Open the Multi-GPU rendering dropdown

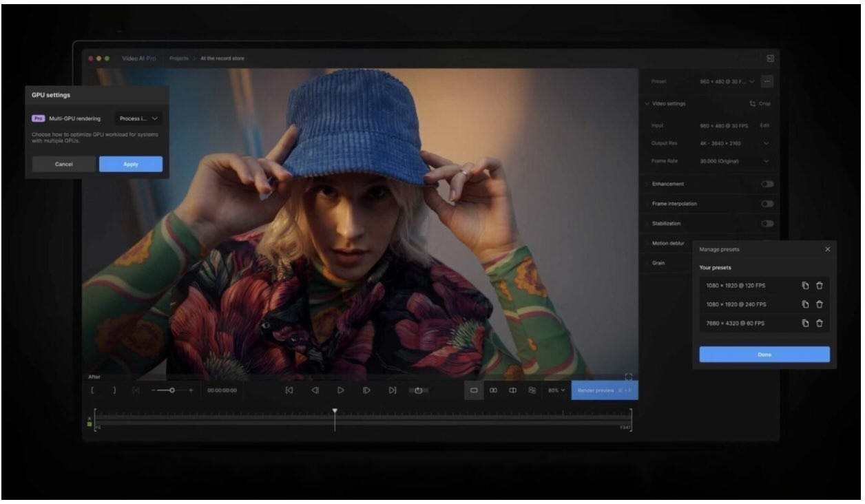(x=138, y=118)
